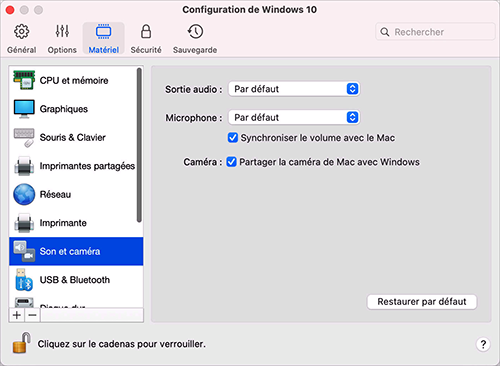Select USB & Bluetooth in sidebar
Viewport: 500px width, 366px height.
76,280
